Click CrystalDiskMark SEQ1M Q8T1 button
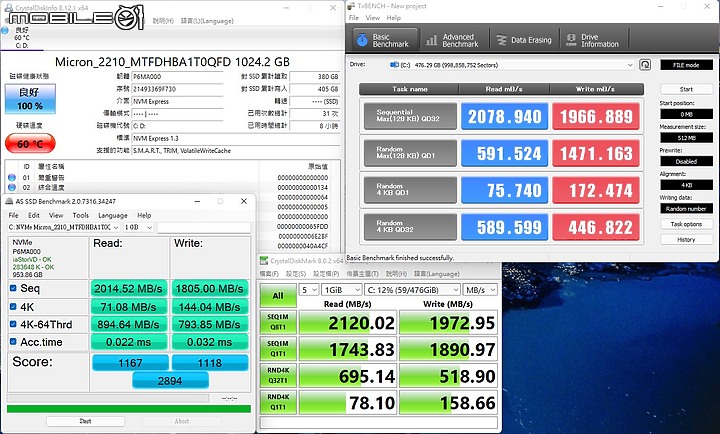The height and width of the screenshot is (434, 720). (278, 322)
